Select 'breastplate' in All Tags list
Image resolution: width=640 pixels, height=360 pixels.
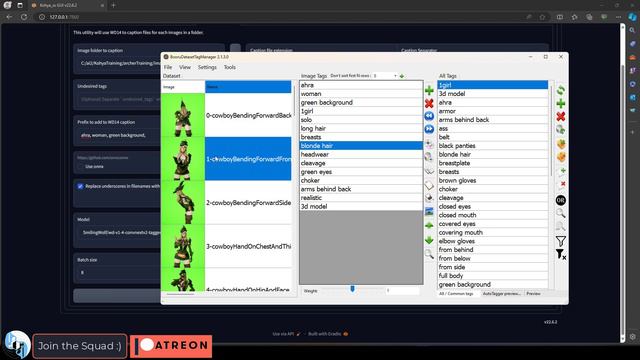point(492,163)
